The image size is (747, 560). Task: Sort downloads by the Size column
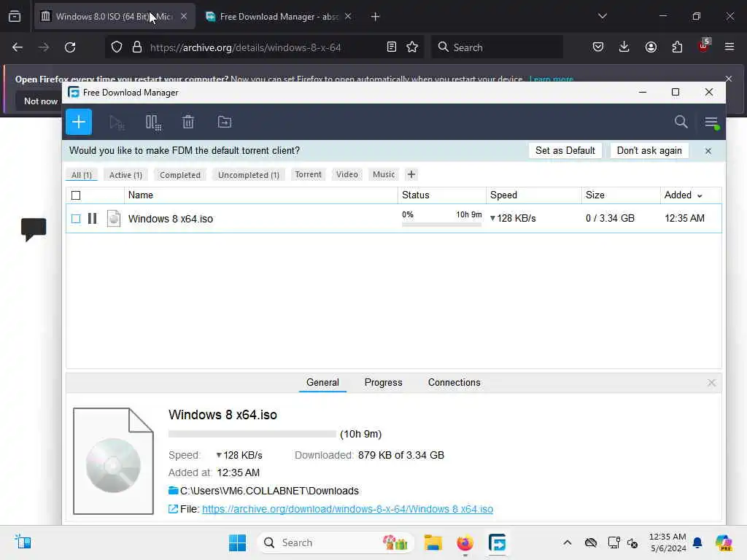pyautogui.click(x=621, y=195)
